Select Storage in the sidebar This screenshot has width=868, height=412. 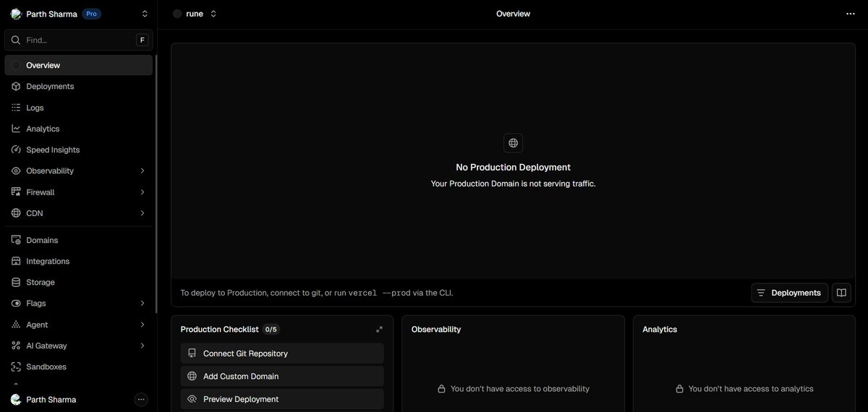coord(79,282)
